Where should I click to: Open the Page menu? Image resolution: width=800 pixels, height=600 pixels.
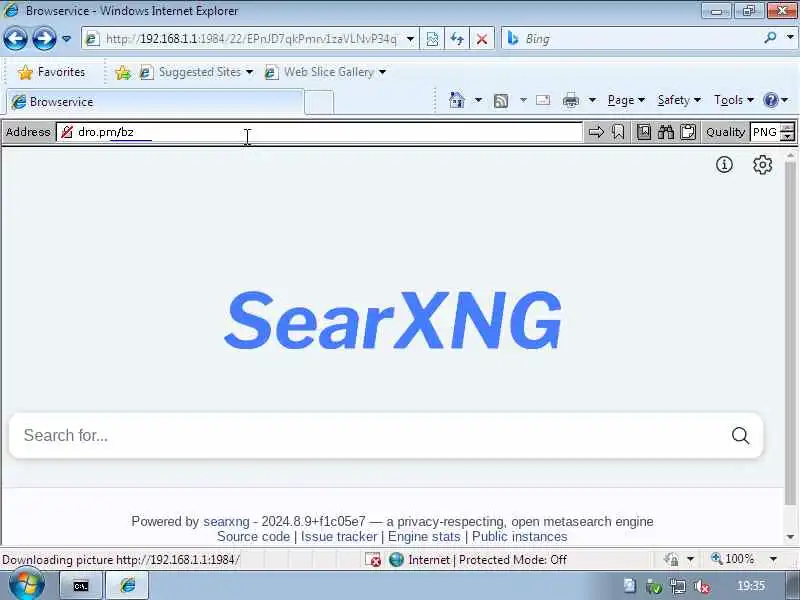coord(626,100)
